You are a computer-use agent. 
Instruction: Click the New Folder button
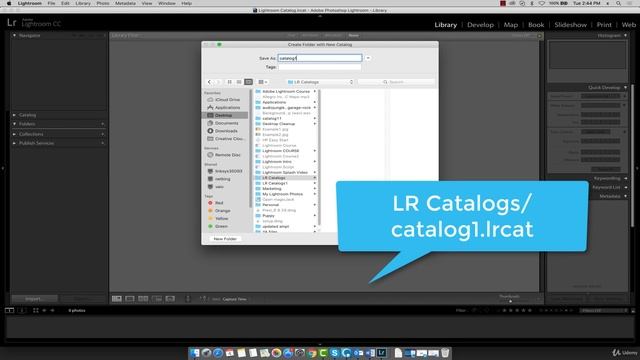click(x=225, y=239)
